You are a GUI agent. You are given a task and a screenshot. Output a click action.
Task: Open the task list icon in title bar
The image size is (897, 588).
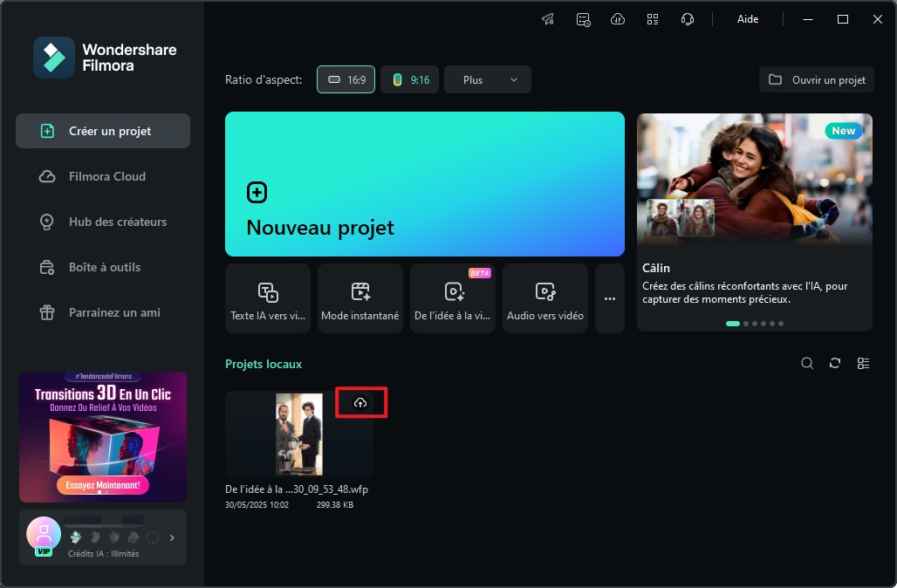(583, 19)
